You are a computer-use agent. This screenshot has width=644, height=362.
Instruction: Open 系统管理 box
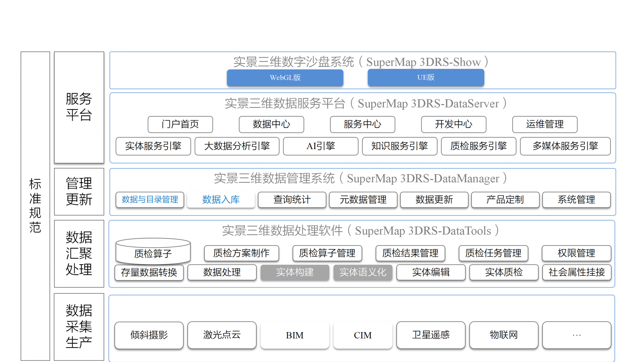point(576,200)
